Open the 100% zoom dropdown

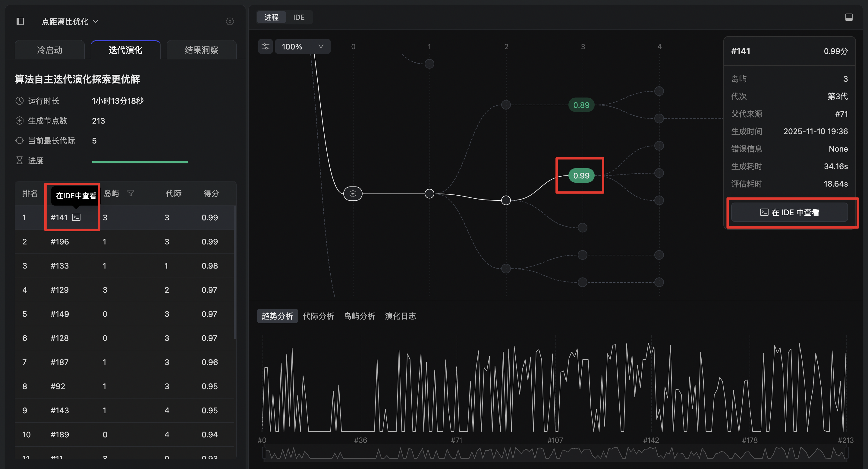[x=303, y=46]
